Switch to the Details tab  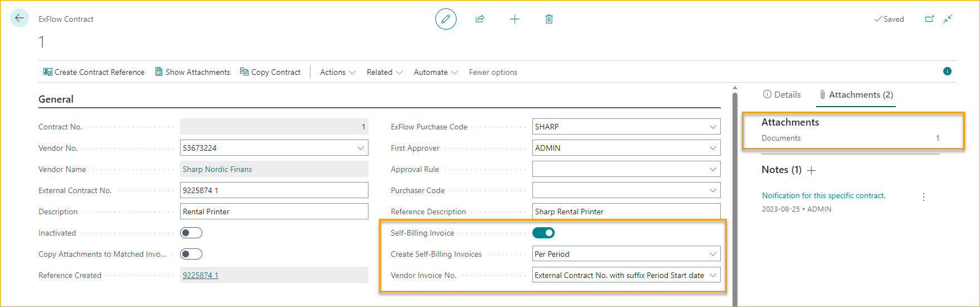pos(782,95)
